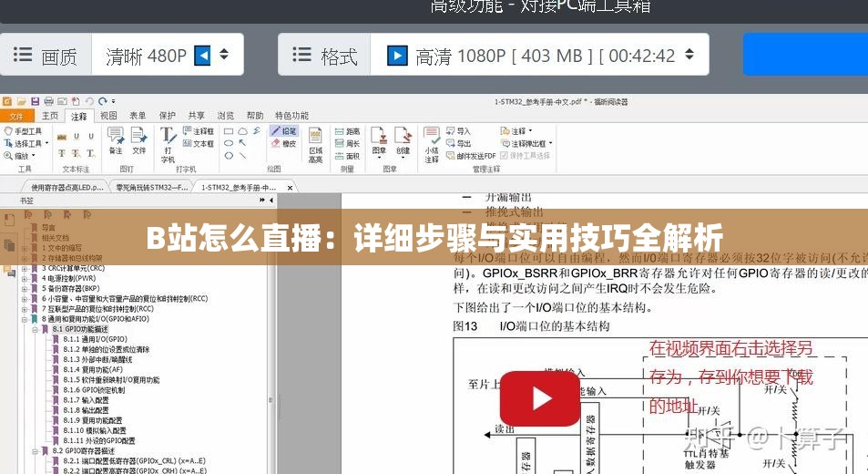Image resolution: width=868 pixels, height=474 pixels.
Task: Click the 画质 list label button
Action: coord(46,55)
